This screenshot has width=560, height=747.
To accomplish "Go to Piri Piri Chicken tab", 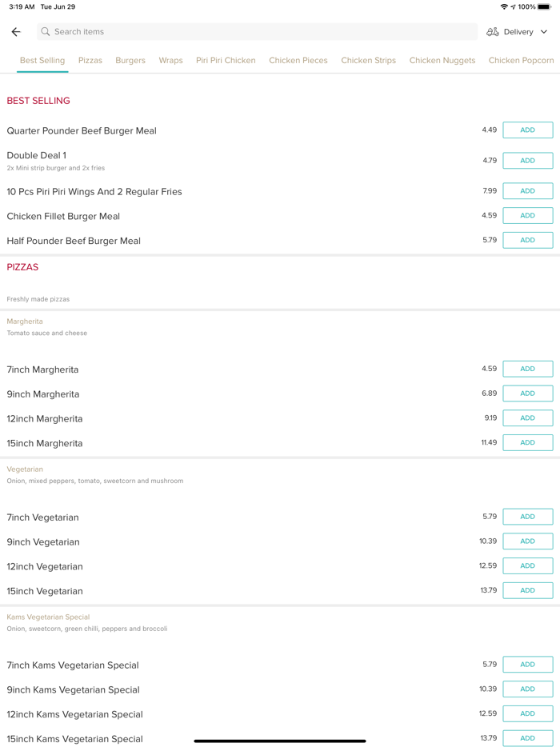I will coord(226,61).
